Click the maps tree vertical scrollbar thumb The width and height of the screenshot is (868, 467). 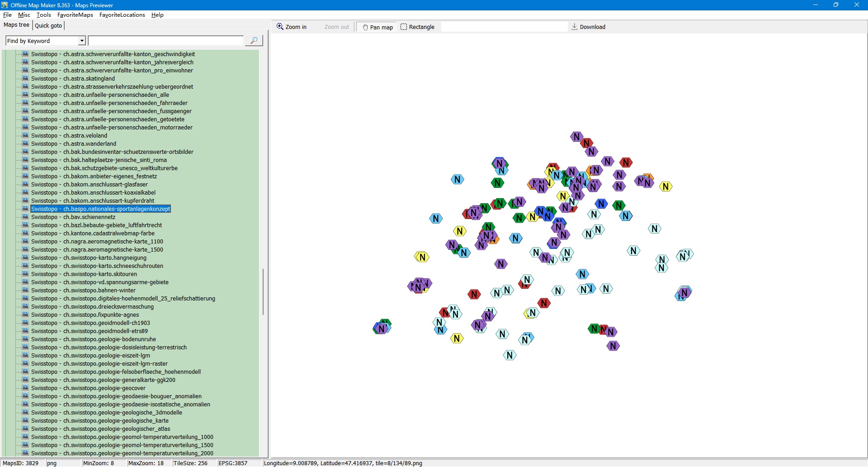tap(263, 292)
